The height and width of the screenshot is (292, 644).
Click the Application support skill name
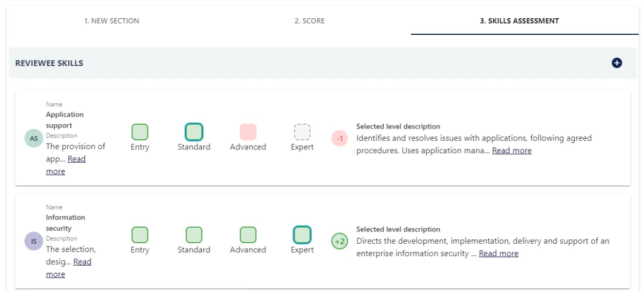pyautogui.click(x=65, y=120)
